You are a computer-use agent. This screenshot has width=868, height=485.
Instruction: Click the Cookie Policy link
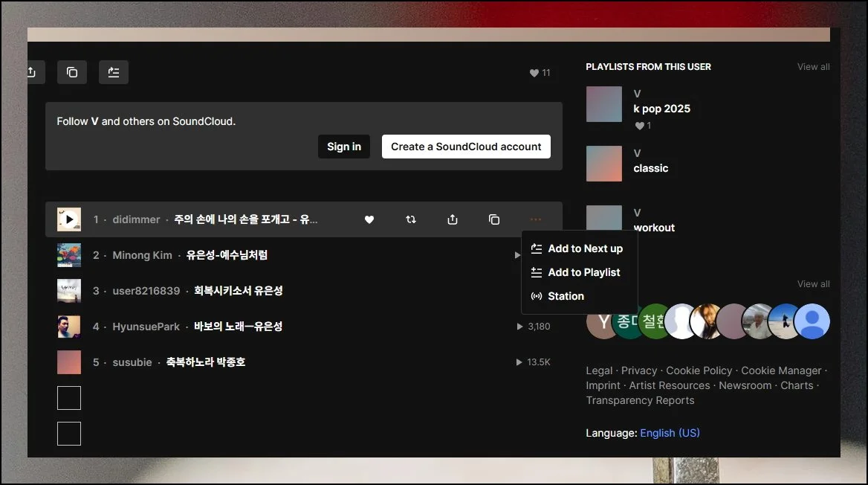coord(699,370)
